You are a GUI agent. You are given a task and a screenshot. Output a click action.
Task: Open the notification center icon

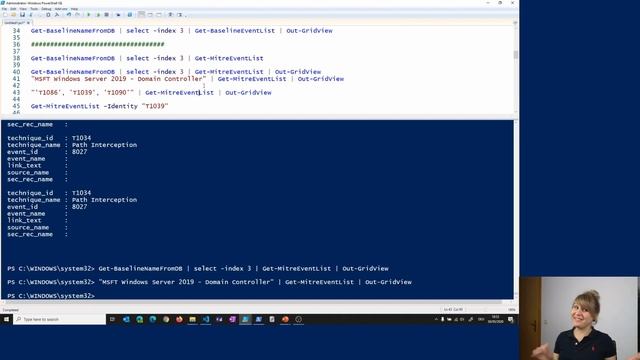coord(511,319)
